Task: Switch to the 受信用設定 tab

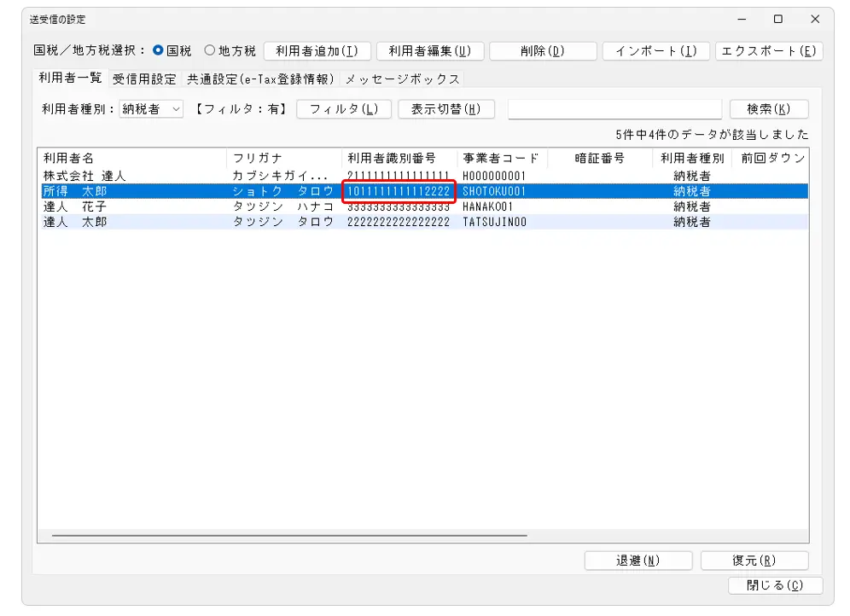Action: click(144, 79)
